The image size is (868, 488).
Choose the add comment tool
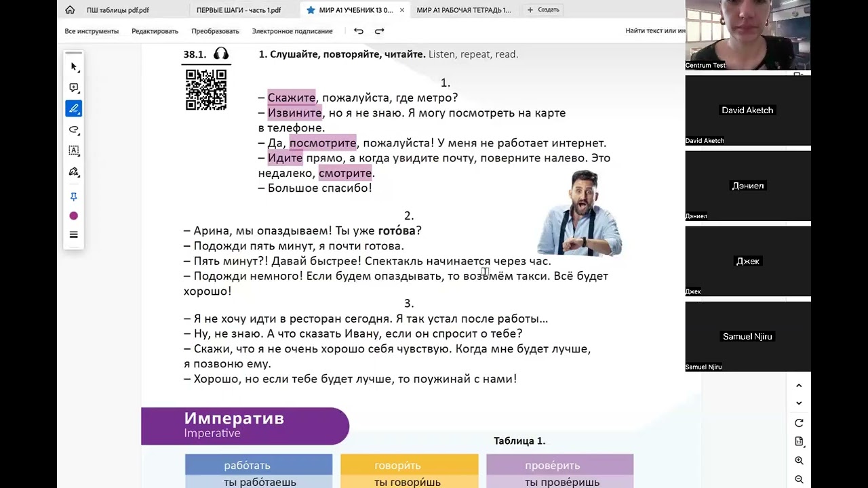(74, 87)
